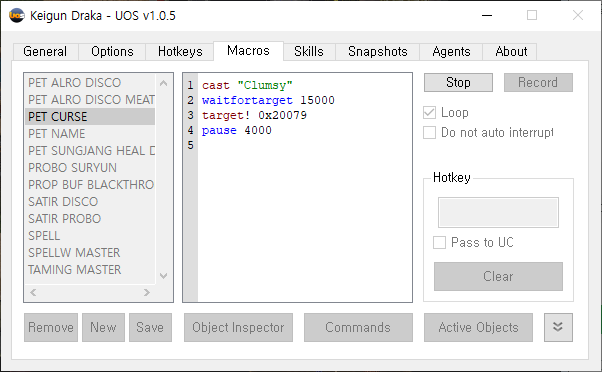Click the macro list scroll right arrow
Viewport: 602px width, 372px height.
tap(147, 293)
